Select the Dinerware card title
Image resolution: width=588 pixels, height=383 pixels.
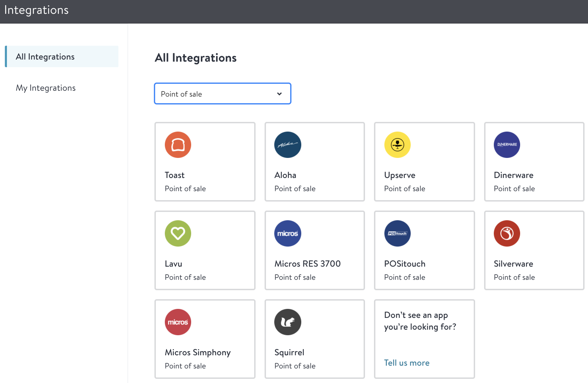(x=514, y=175)
